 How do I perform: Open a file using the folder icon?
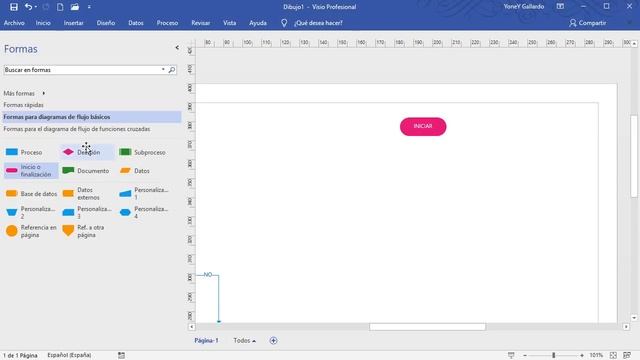click(75, 7)
